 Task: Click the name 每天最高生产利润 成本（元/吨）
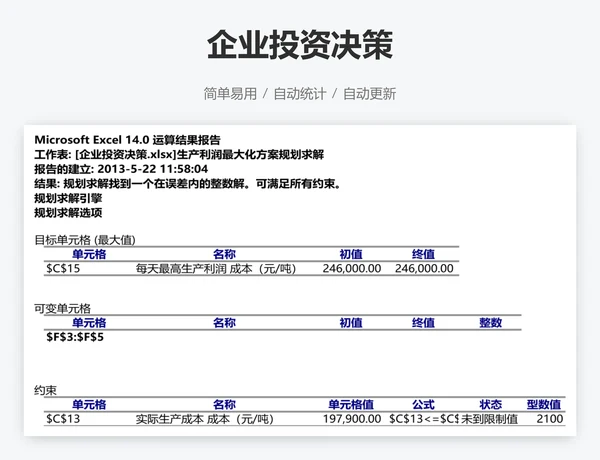pos(216,269)
